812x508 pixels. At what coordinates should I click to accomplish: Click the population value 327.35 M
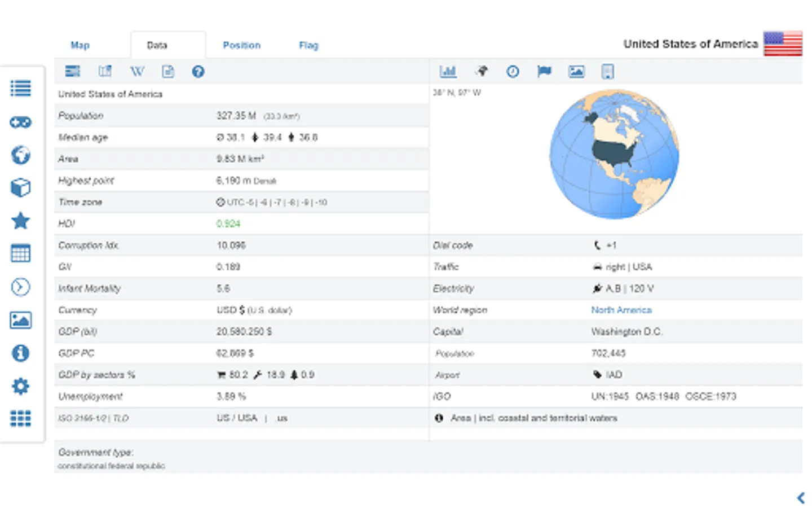(x=236, y=116)
